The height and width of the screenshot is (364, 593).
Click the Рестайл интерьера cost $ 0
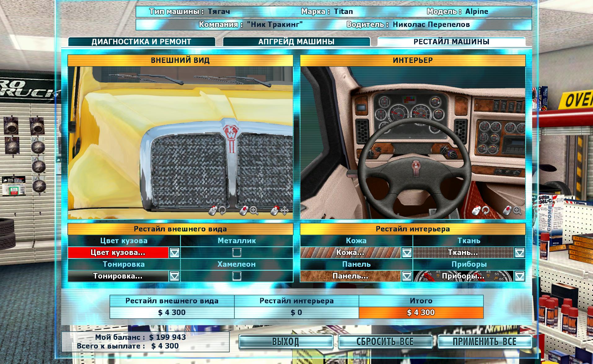coord(296,313)
